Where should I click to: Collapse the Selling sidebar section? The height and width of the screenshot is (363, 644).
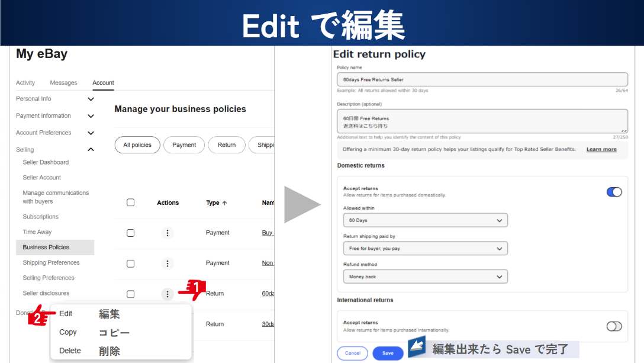click(x=91, y=150)
